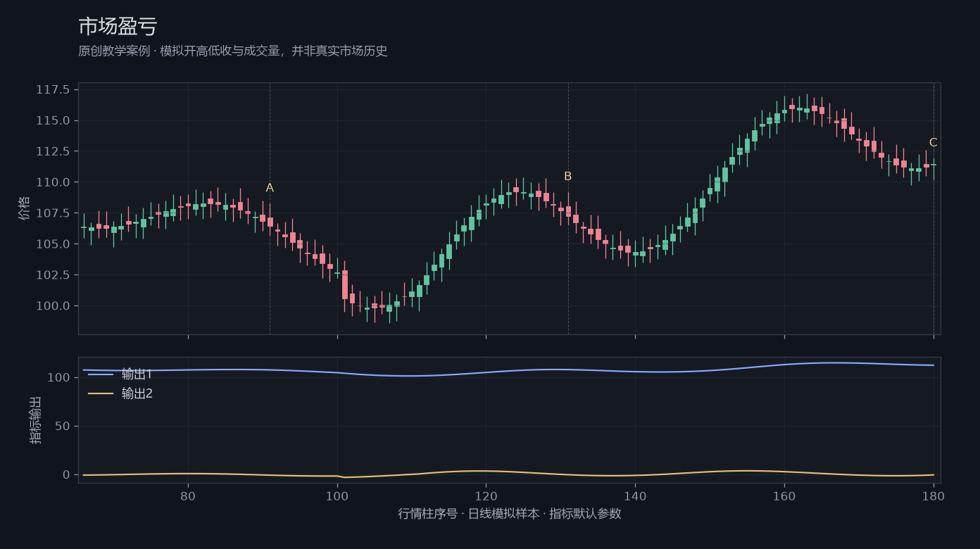The image size is (980, 549).
Task: Click marker label A
Action: (270, 188)
